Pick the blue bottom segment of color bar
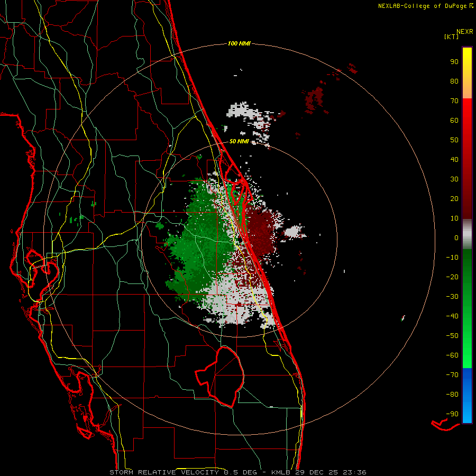The height and width of the screenshot is (476, 476). [467, 396]
